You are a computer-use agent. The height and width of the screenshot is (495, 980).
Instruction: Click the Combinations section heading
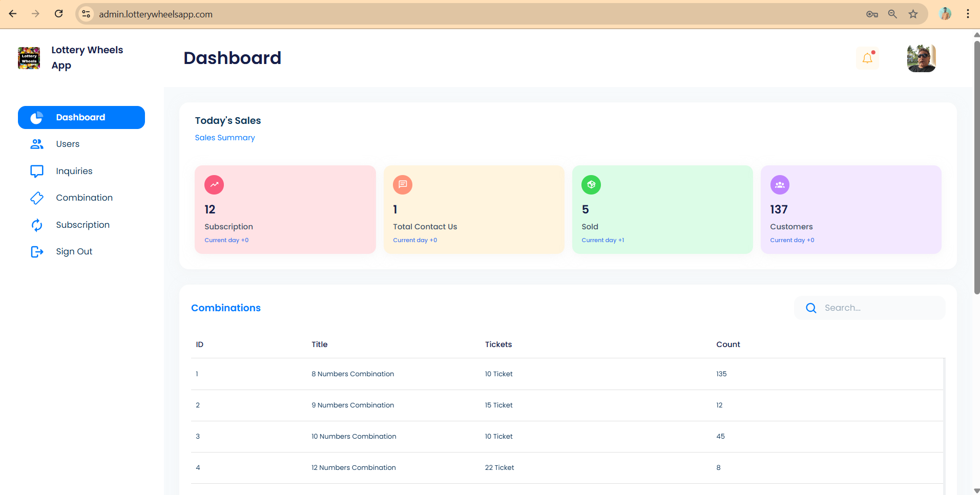pos(226,308)
